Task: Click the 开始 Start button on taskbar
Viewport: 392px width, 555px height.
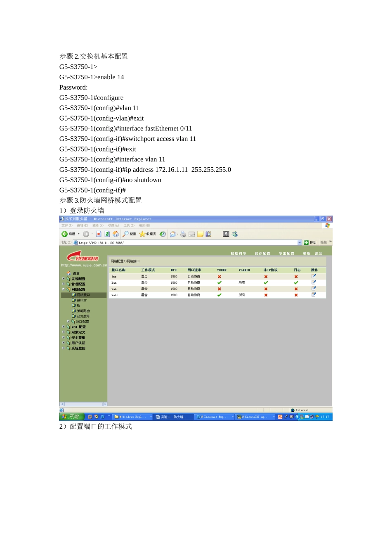Action: [72, 417]
